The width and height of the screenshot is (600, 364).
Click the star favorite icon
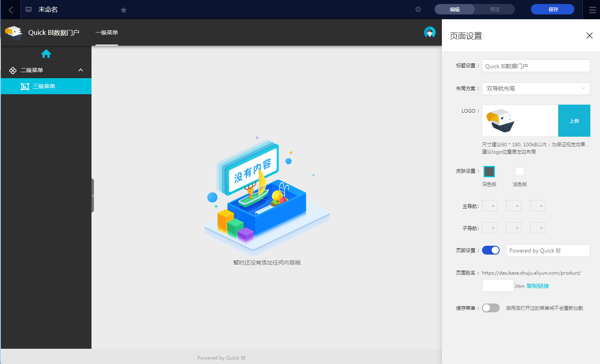pyautogui.click(x=124, y=10)
